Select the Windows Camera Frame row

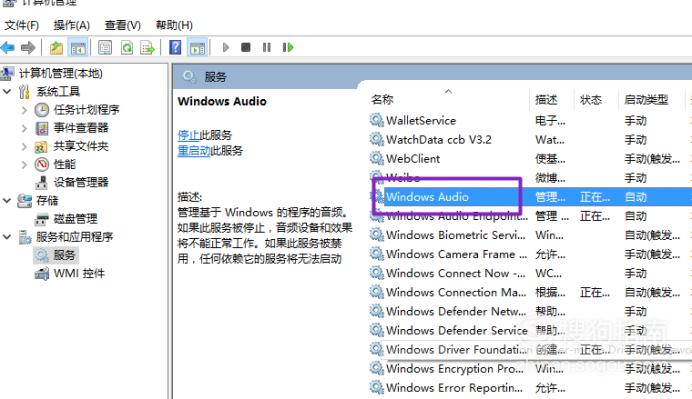coord(530,254)
